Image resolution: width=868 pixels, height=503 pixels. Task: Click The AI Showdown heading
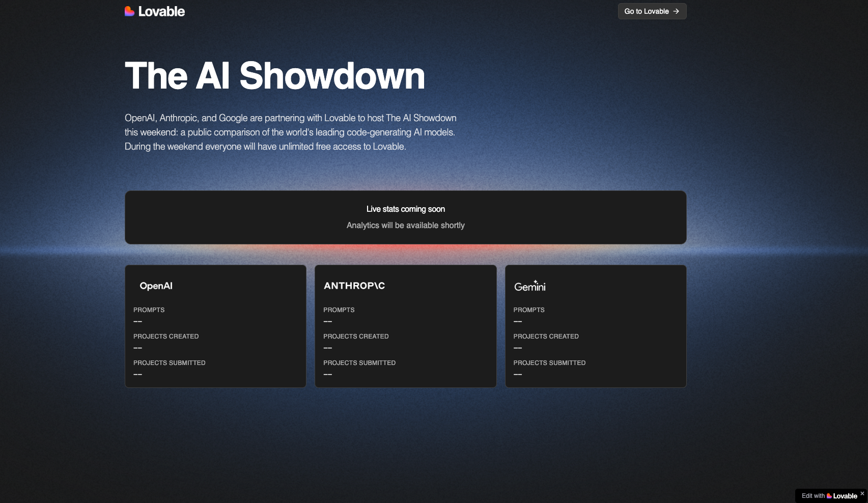275,76
